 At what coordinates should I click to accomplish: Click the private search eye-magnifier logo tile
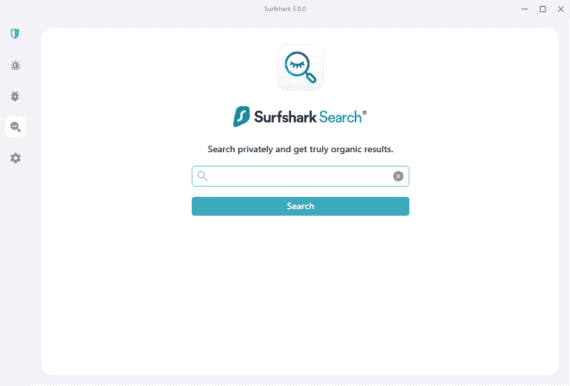tap(300, 67)
